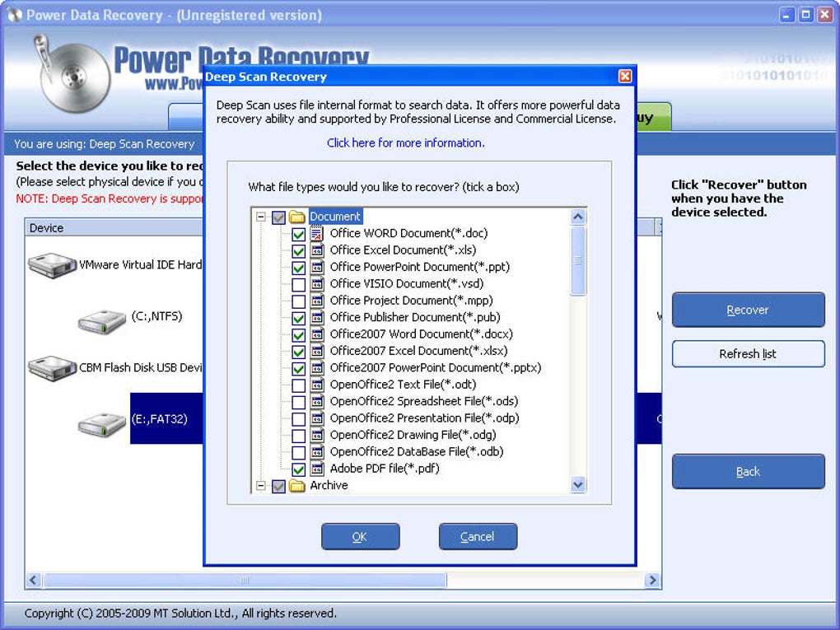Select 'Office2007 Word Document(*.docx)' row text
This screenshot has width=840, height=630.
point(421,334)
